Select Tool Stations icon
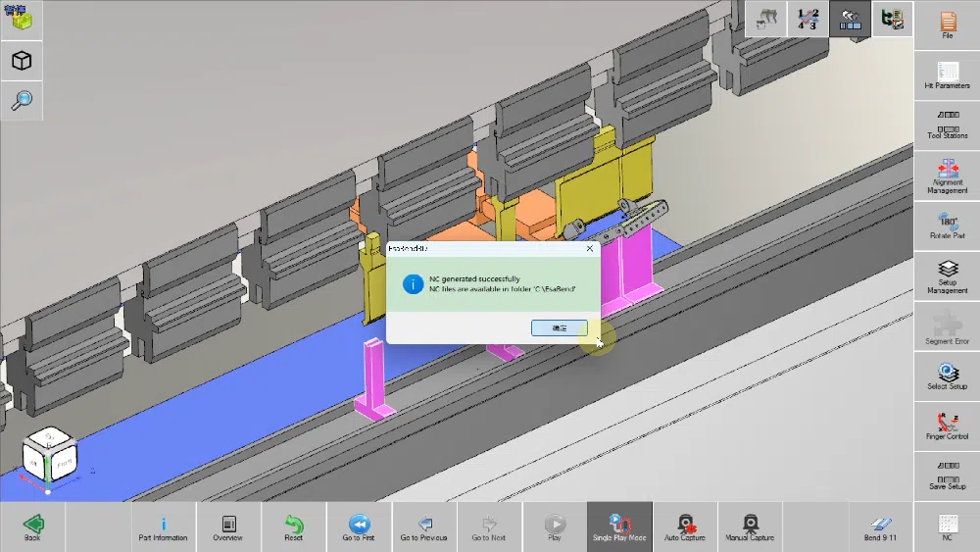Image resolution: width=980 pixels, height=552 pixels. 947,125
